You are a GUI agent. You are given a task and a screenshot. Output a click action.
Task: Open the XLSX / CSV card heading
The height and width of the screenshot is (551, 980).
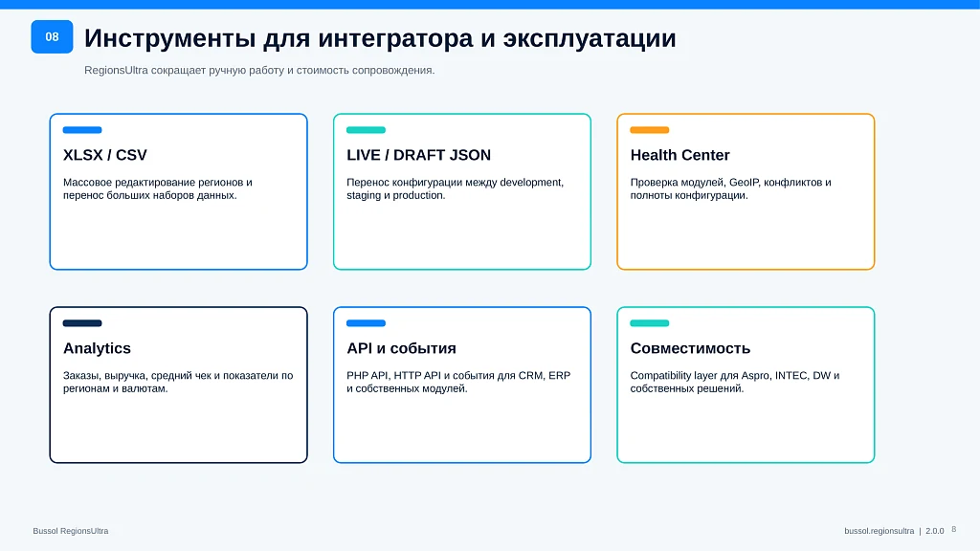[105, 155]
